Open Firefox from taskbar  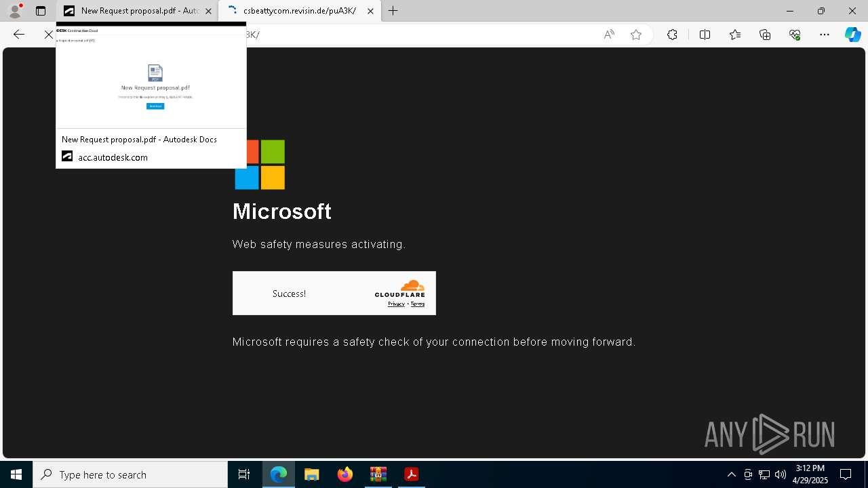click(x=345, y=474)
